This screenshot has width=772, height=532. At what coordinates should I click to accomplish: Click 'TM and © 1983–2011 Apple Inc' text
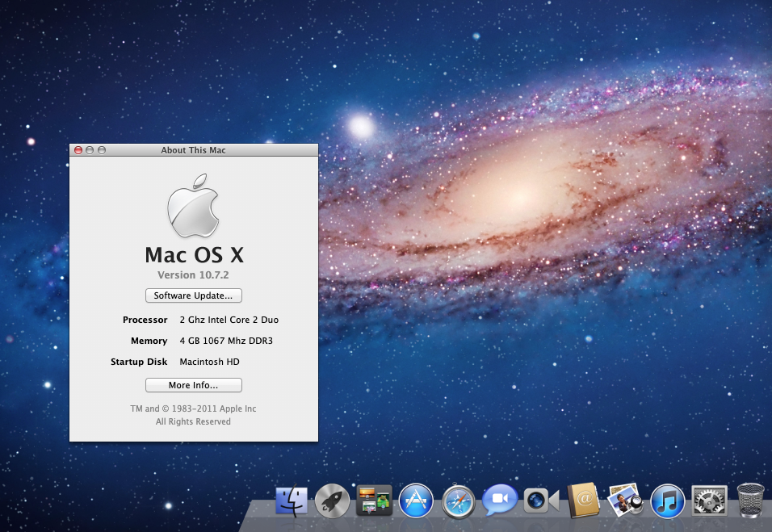coord(193,408)
